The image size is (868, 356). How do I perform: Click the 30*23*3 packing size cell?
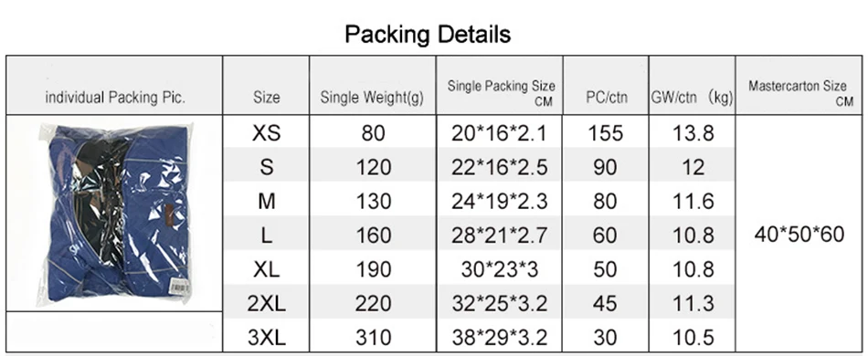click(x=499, y=269)
